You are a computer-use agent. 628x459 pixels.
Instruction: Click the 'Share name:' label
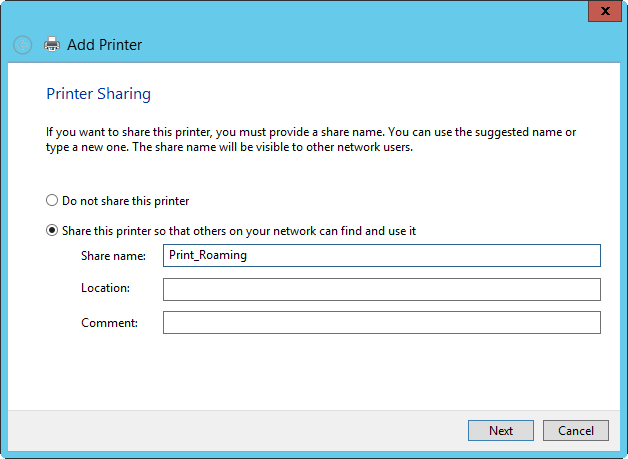tap(114, 256)
